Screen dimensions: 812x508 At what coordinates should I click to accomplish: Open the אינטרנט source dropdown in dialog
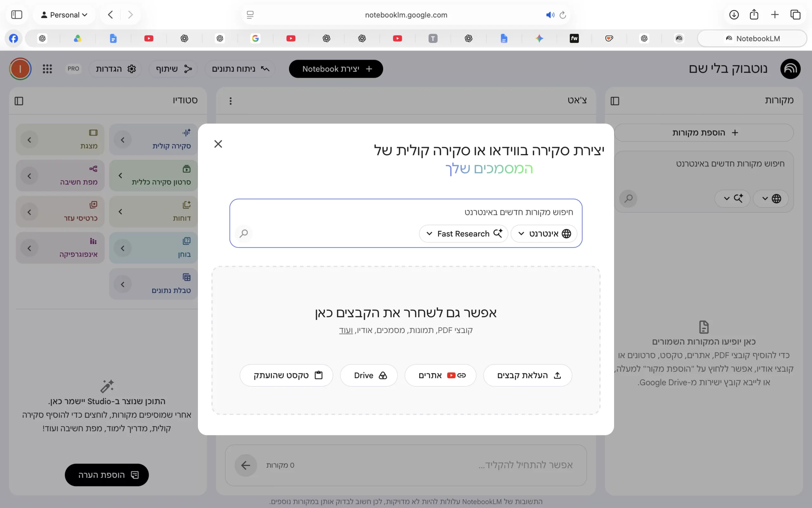(544, 233)
